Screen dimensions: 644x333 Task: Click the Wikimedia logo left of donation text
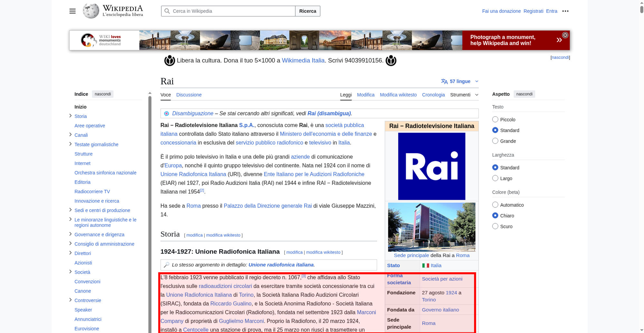(170, 61)
